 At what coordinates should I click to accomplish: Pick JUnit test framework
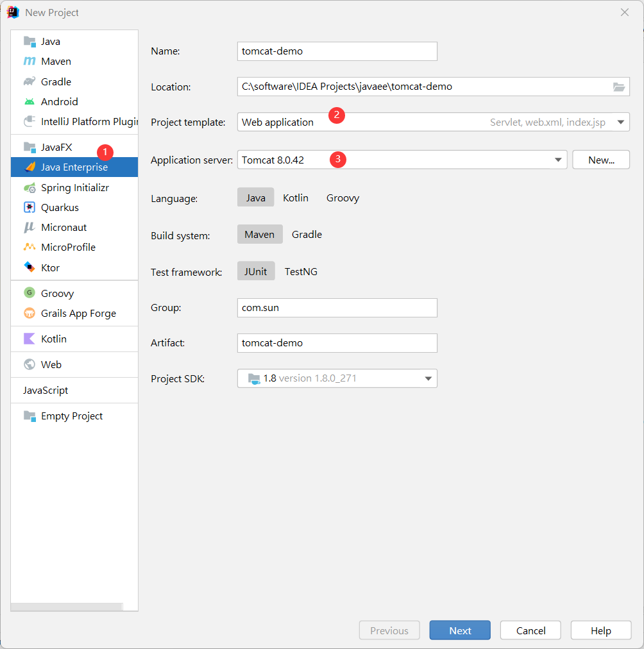click(256, 271)
